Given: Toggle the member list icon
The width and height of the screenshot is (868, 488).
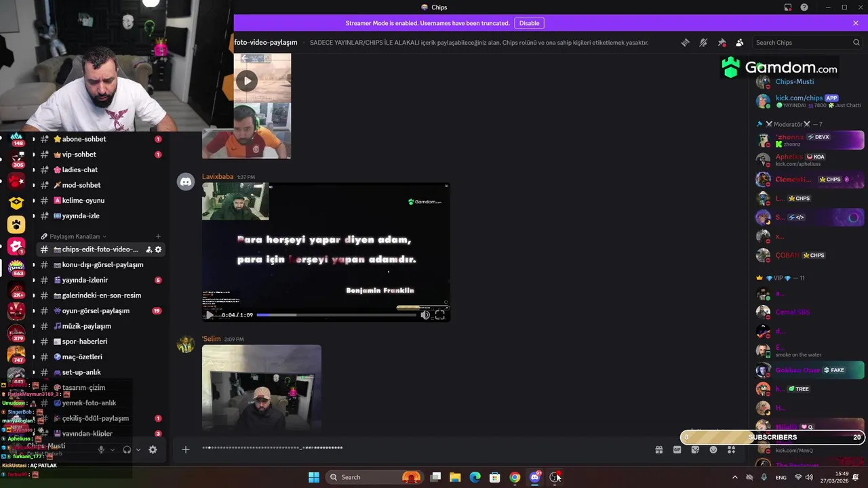Looking at the screenshot, I should [x=740, y=42].
